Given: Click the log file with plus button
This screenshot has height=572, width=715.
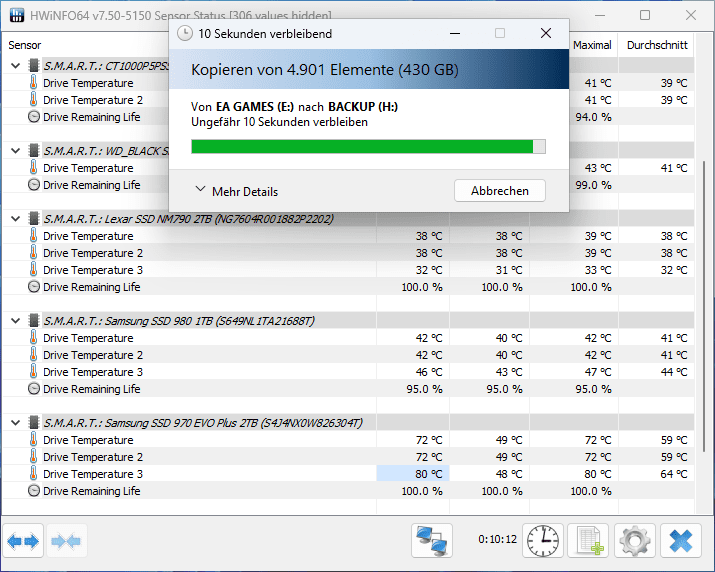Looking at the screenshot, I should 588,541.
